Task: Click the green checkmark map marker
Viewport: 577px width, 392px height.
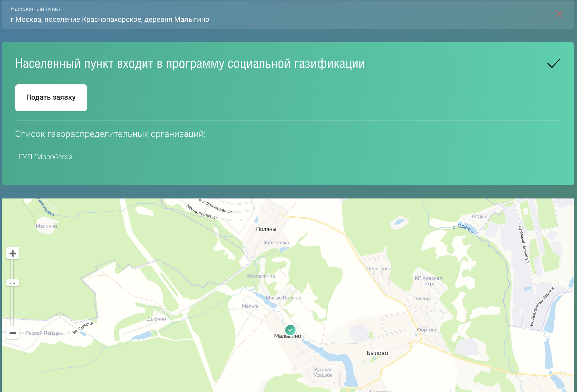Action: 290,330
